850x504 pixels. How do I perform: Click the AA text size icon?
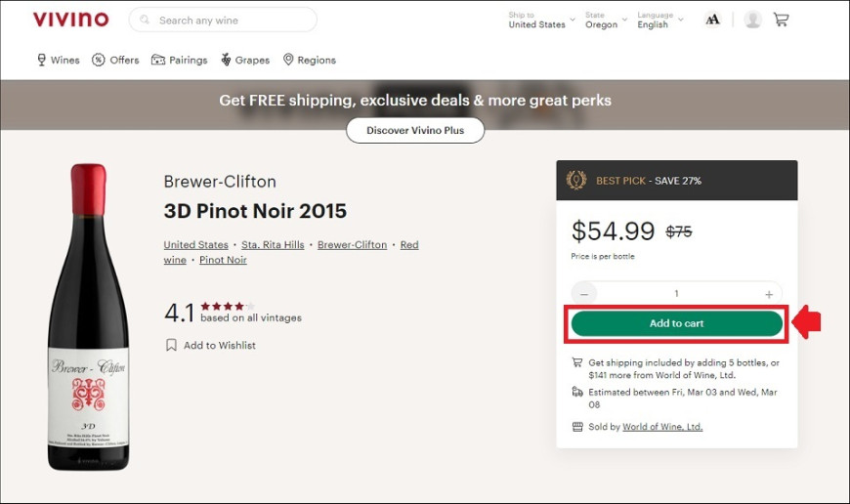[x=712, y=20]
